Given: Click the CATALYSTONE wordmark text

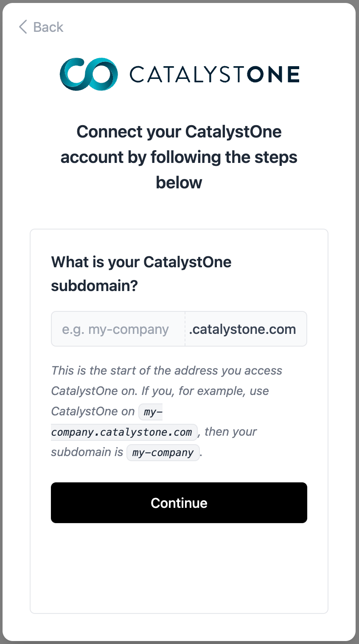Looking at the screenshot, I should tap(214, 75).
